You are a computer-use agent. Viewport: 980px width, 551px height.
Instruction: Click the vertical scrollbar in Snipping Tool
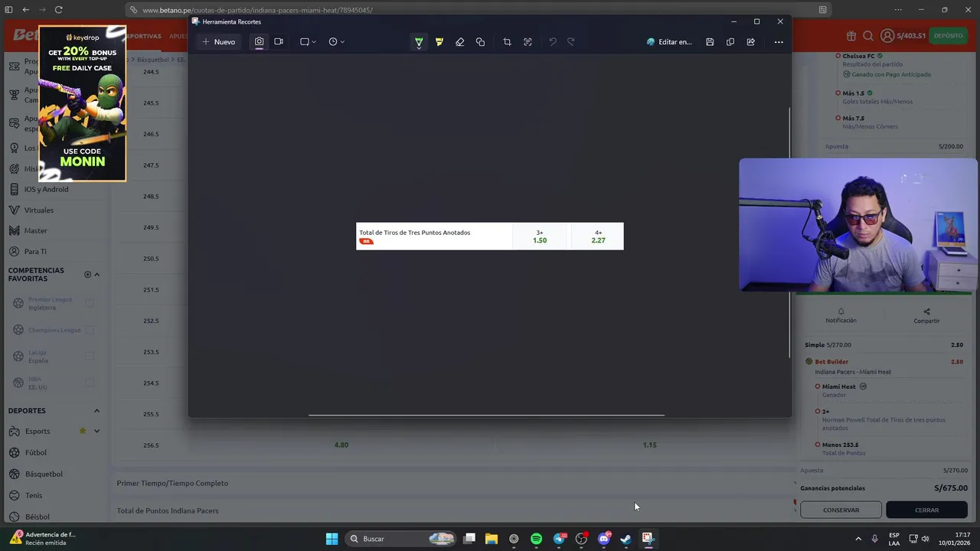pyautogui.click(x=789, y=233)
